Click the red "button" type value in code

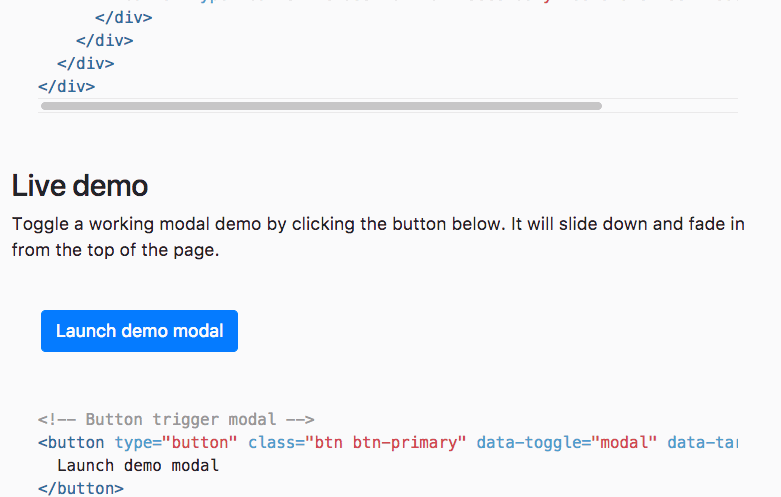point(198,442)
